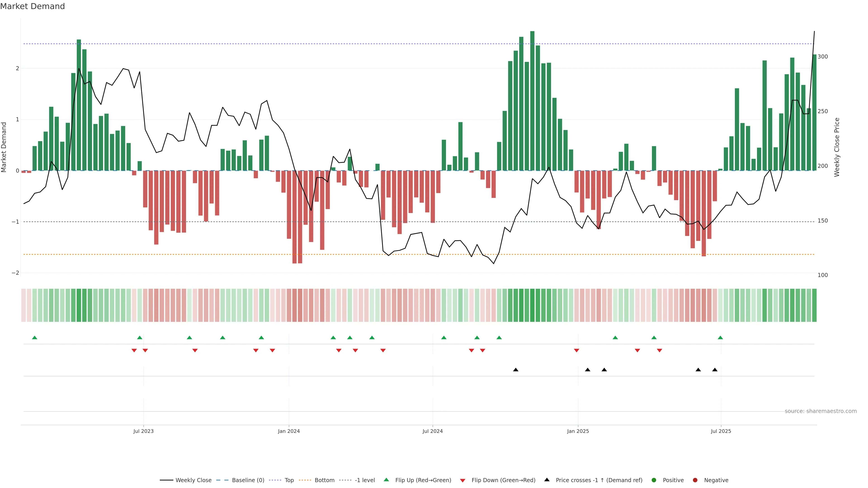Click the red Flip Down triangle legend icon

463,480
